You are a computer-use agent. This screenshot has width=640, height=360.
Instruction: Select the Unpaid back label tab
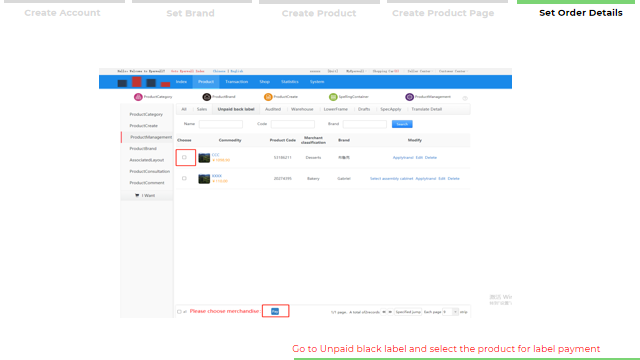236,109
